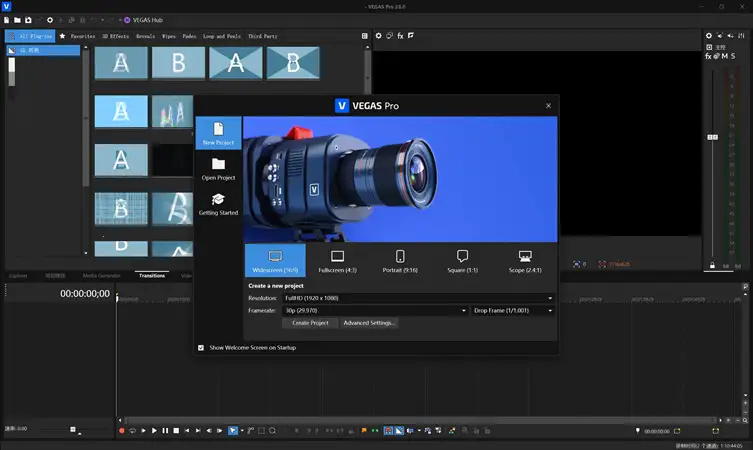Viewport: 753px width, 450px height.
Task: Toggle external monitor preview icon
Action: tap(389, 36)
